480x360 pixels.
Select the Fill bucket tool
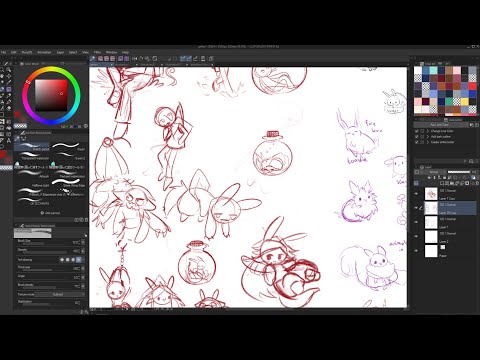click(8, 108)
